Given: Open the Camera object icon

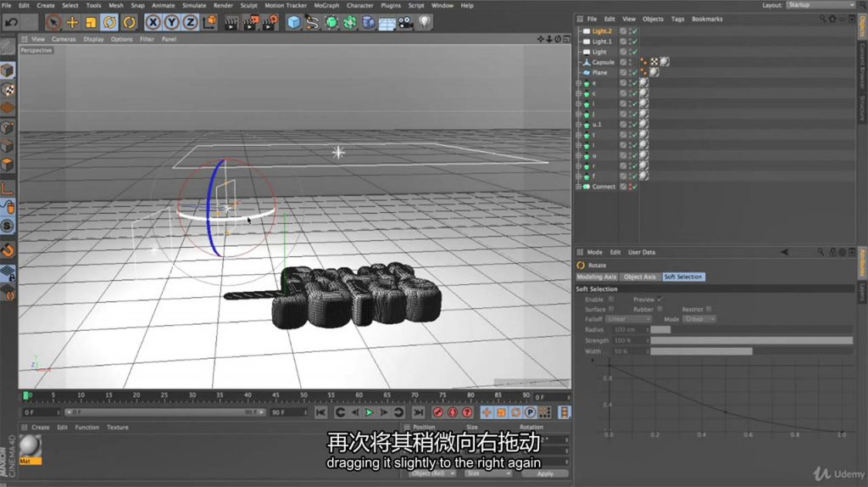Looking at the screenshot, I should pyautogui.click(x=406, y=22).
